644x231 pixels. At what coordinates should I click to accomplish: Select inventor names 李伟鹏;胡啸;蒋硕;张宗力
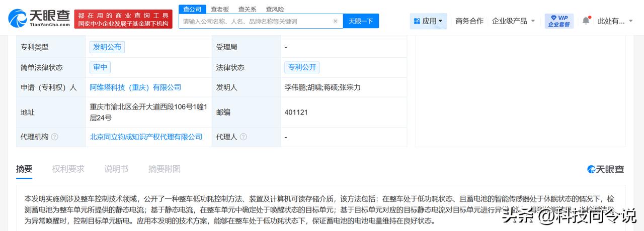click(x=323, y=87)
